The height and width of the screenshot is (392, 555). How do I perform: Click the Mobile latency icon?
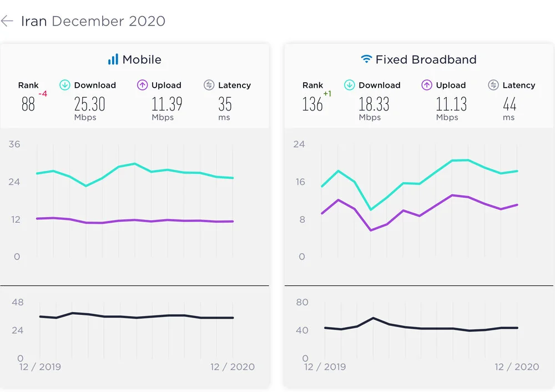(209, 85)
